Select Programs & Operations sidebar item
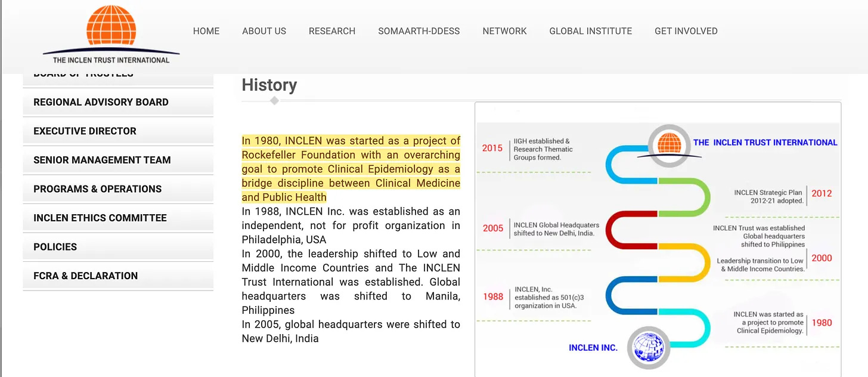 [118, 189]
